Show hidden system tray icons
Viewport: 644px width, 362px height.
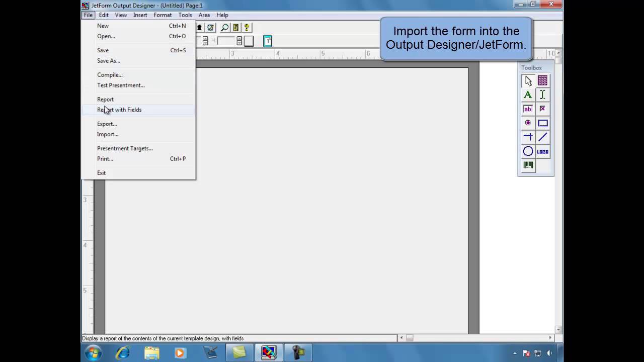[x=515, y=353]
